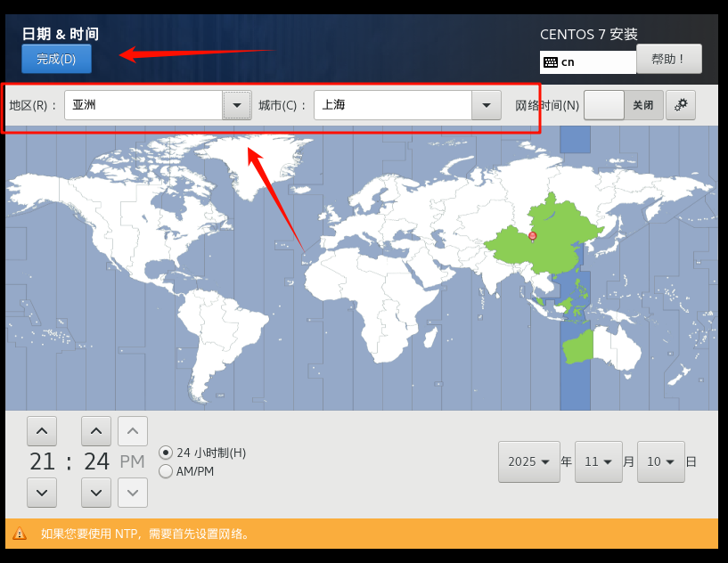Increase the minutes with the up arrow

(96, 430)
